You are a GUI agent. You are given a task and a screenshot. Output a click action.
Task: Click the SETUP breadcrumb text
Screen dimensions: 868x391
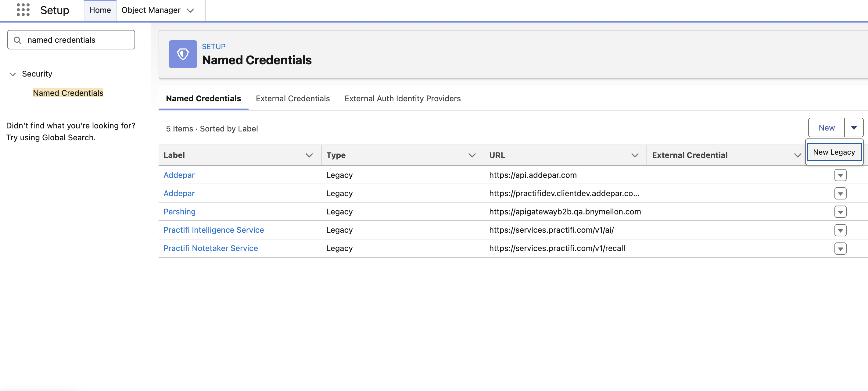click(x=213, y=47)
